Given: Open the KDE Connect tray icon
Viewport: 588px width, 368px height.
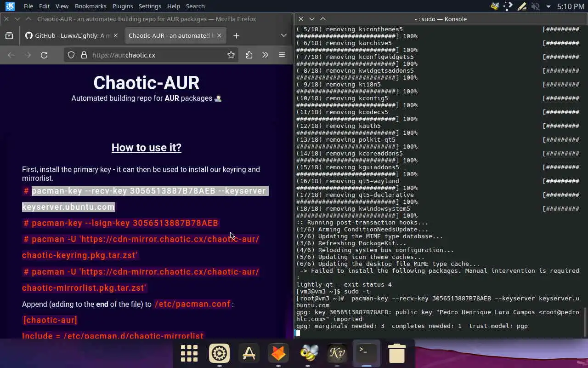Looking at the screenshot, I should [508, 6].
